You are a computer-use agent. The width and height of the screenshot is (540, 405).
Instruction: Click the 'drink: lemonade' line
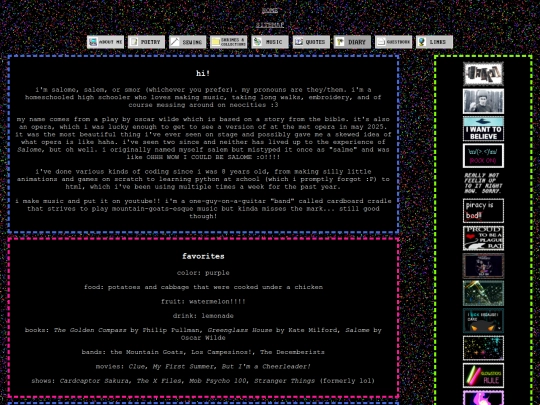coord(203,316)
